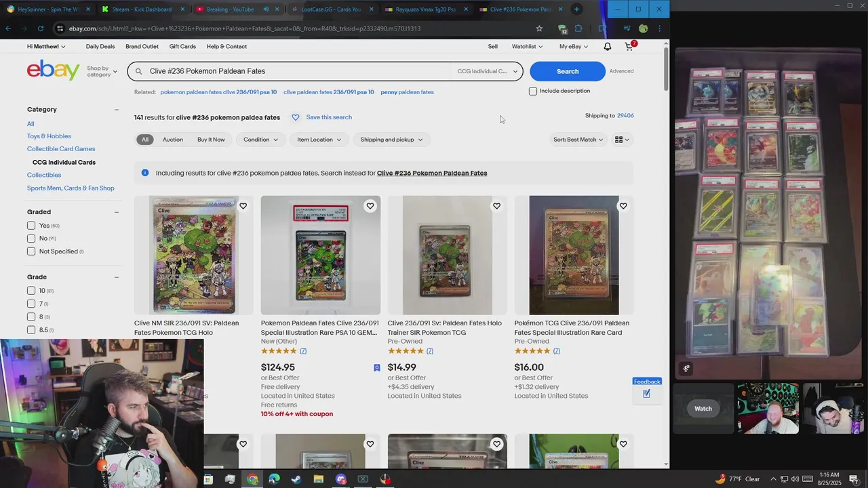This screenshot has width=868, height=488.
Task: Click the site information icon in address bar
Action: 60,28
